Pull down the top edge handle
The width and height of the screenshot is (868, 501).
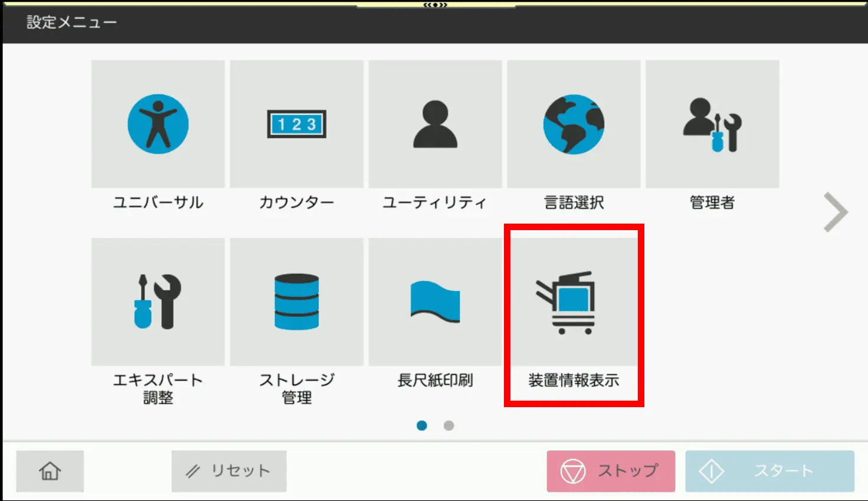pos(435,5)
